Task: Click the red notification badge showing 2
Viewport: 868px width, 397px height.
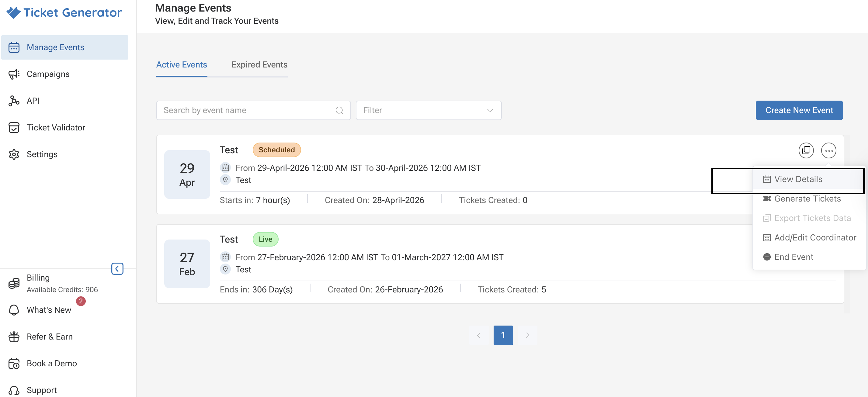Action: point(81,301)
